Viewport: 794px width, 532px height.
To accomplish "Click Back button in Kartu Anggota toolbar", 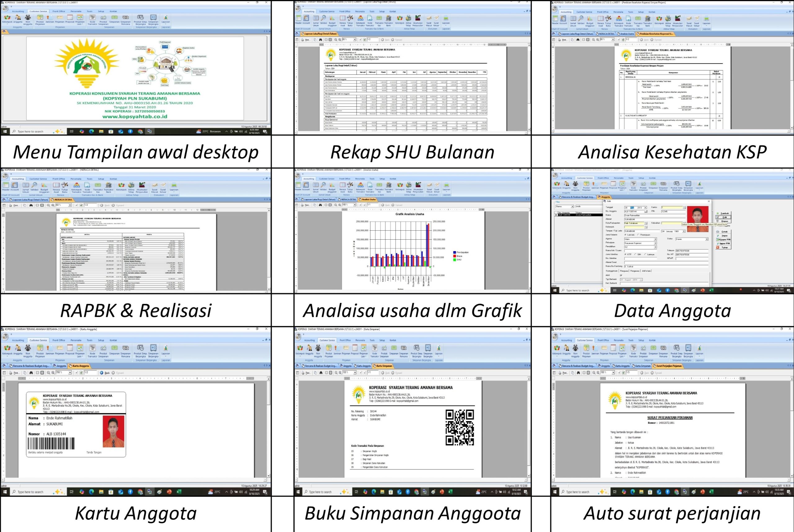I will point(105,373).
